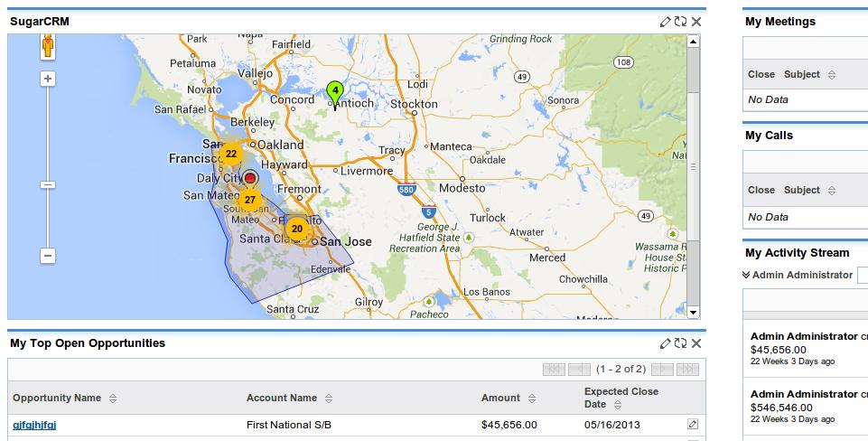Click the map scrollbar down arrow

[x=693, y=313]
